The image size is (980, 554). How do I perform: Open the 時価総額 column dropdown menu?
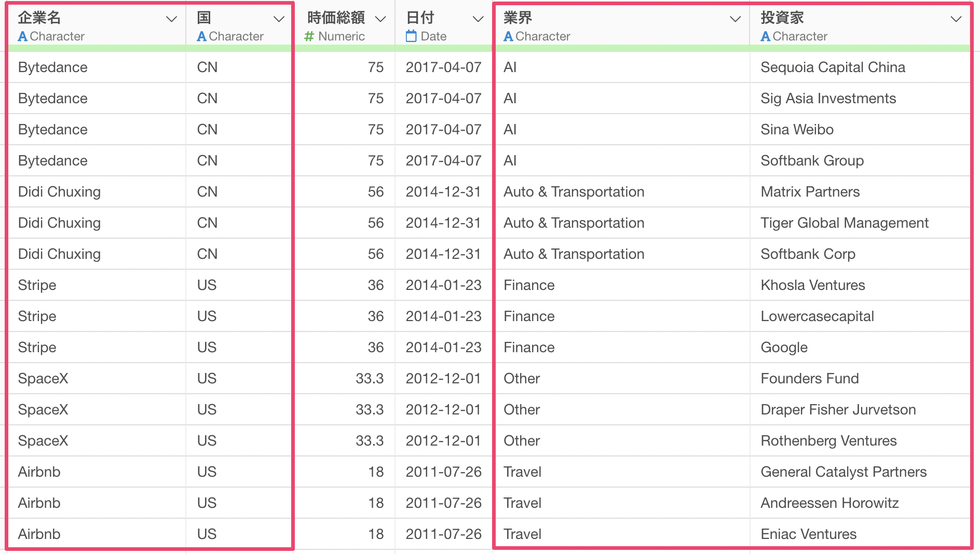pos(380,19)
